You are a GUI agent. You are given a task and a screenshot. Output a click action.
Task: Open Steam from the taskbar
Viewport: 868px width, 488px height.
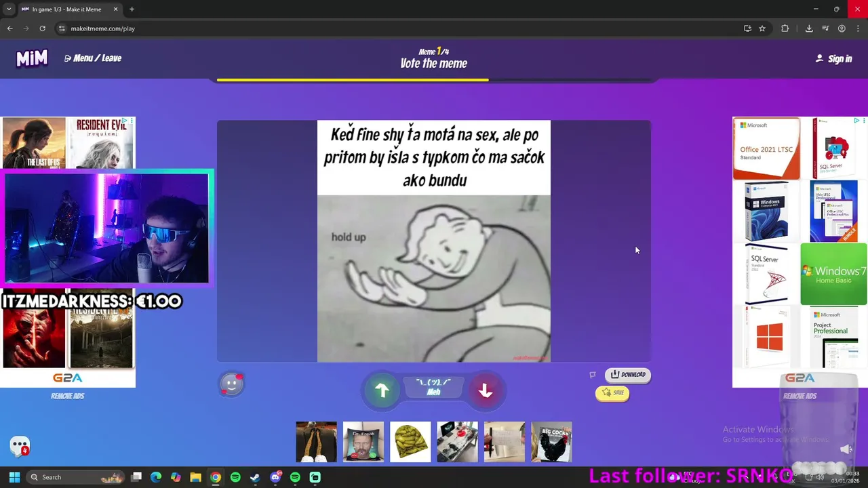[x=255, y=477]
